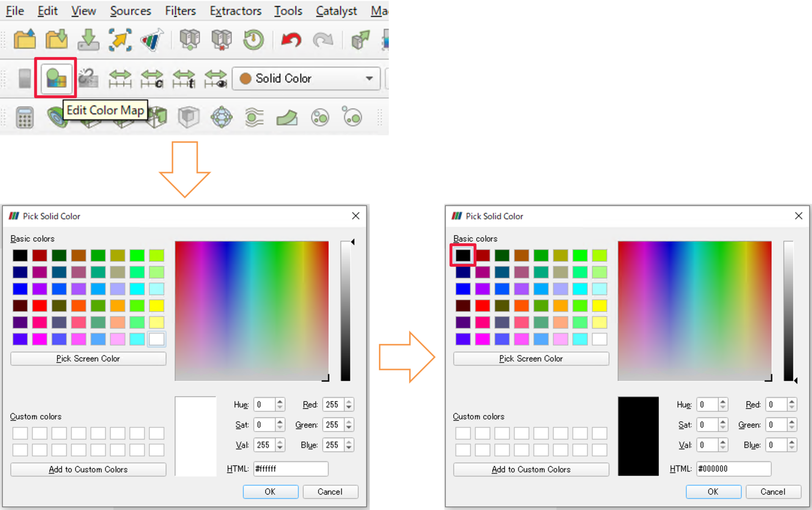Image resolution: width=812 pixels, height=510 pixels.
Task: Click the Load State folder icon
Action: pyautogui.click(x=56, y=40)
